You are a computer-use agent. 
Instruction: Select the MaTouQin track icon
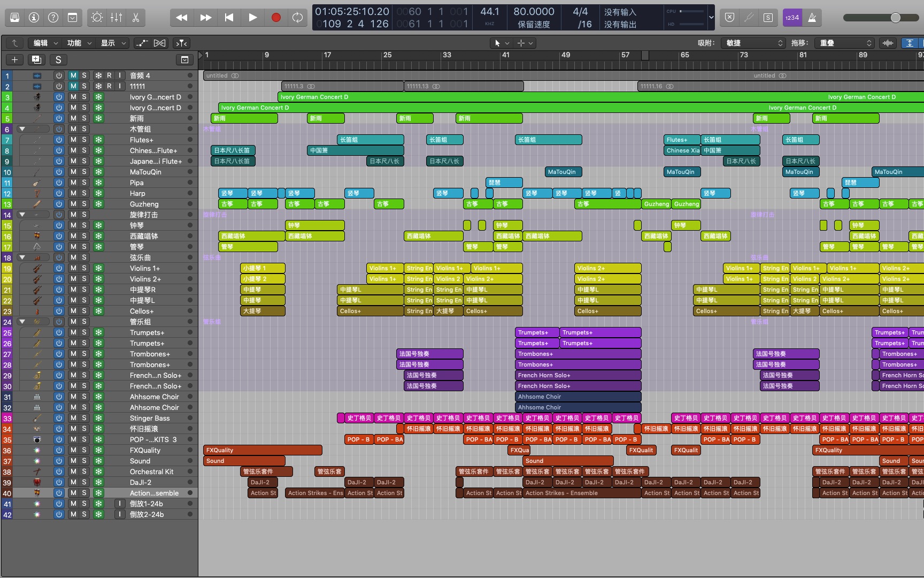(37, 172)
